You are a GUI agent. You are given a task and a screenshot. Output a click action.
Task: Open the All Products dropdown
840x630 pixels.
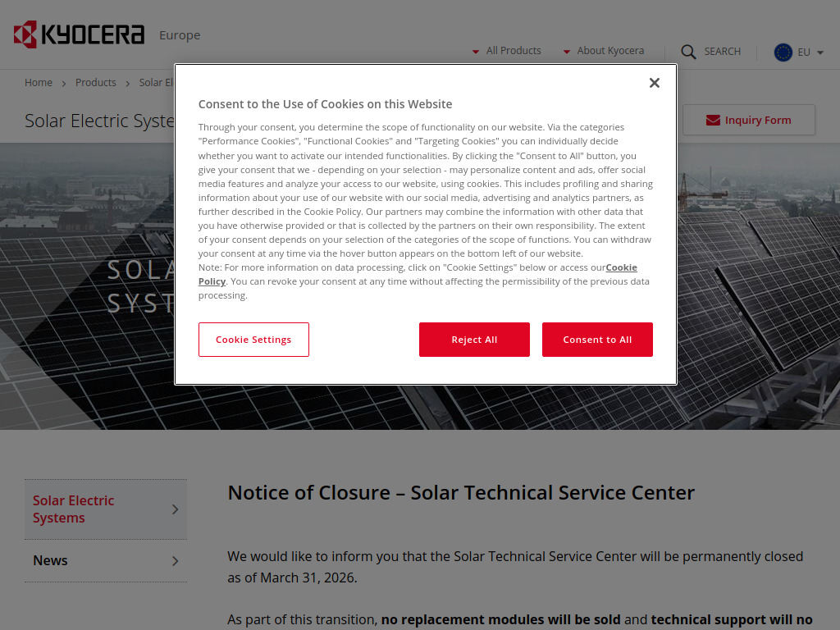(513, 50)
